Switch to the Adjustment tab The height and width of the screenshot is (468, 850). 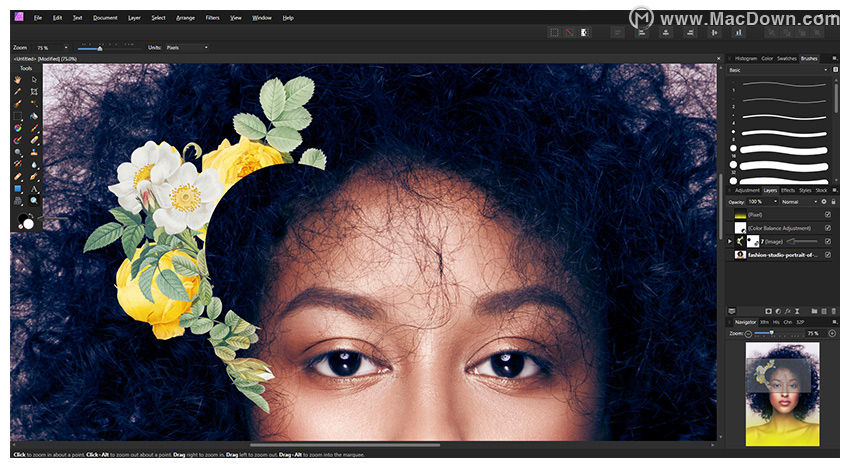tap(747, 190)
